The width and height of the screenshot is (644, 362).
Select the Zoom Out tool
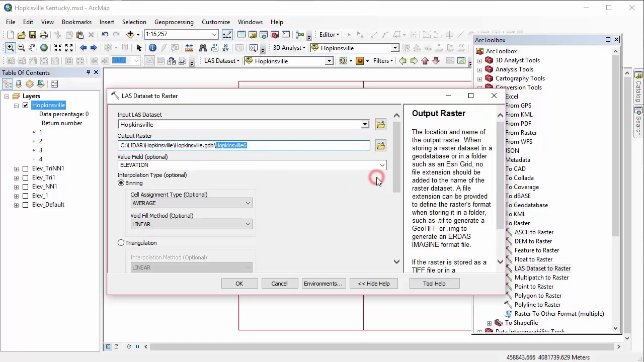click(x=21, y=48)
